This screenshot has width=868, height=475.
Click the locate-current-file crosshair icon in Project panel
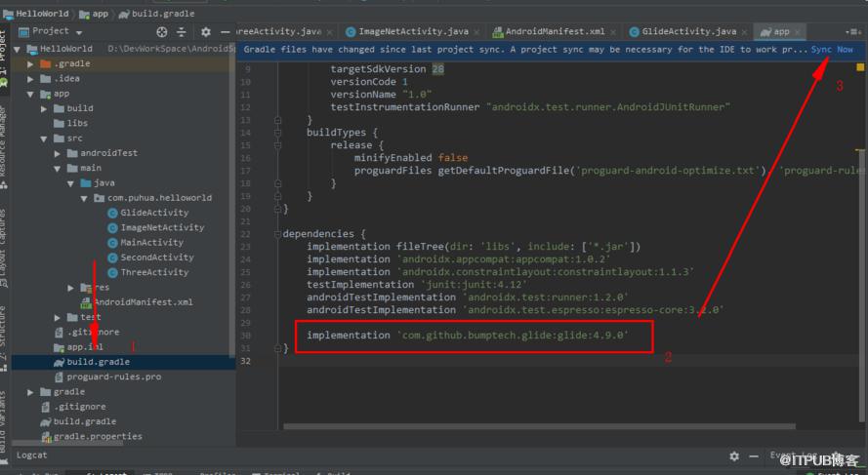162,32
